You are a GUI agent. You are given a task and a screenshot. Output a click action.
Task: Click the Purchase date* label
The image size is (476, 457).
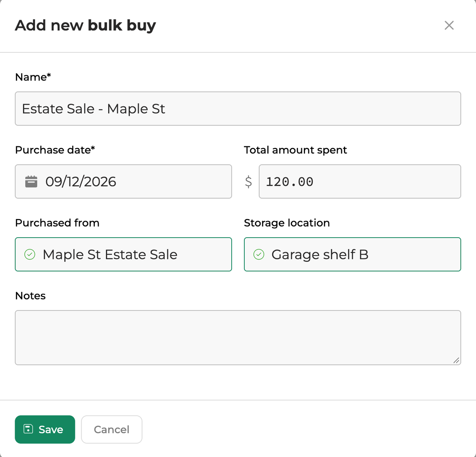point(55,150)
